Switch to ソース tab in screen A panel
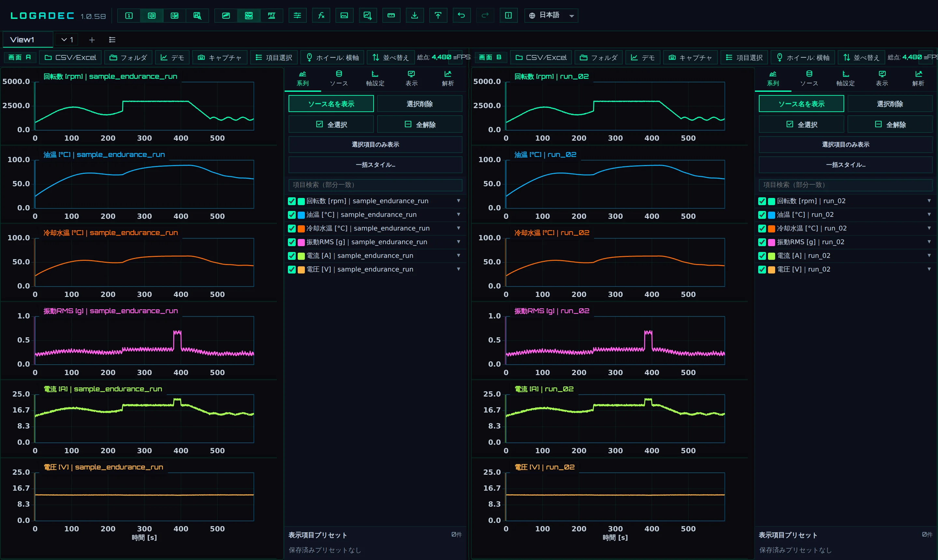The height and width of the screenshot is (560, 938). [x=339, y=78]
